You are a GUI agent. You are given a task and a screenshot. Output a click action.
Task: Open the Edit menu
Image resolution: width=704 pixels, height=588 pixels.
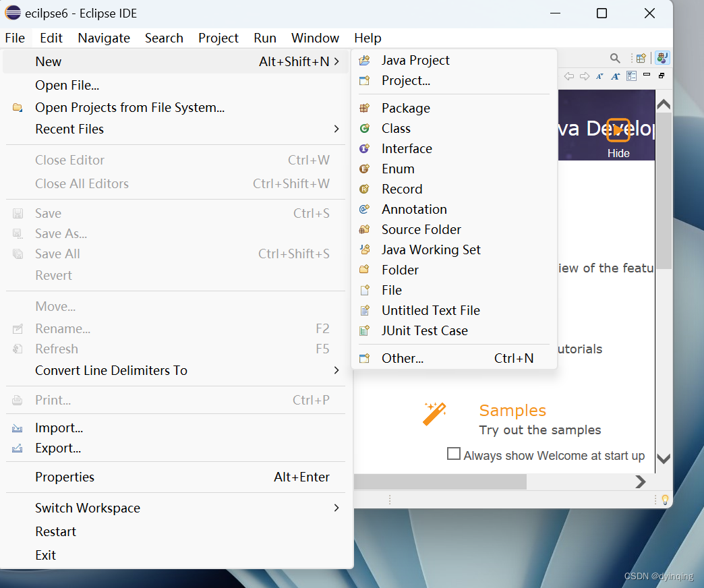[51, 38]
